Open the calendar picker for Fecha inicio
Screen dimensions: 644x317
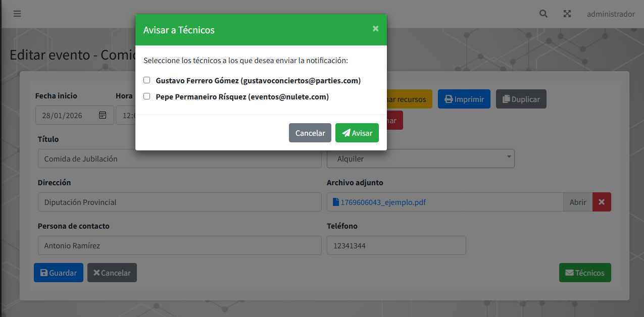pyautogui.click(x=103, y=115)
